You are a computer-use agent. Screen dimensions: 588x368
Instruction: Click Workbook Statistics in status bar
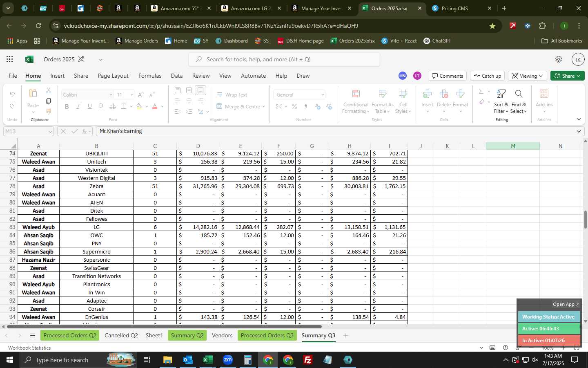tap(29, 348)
